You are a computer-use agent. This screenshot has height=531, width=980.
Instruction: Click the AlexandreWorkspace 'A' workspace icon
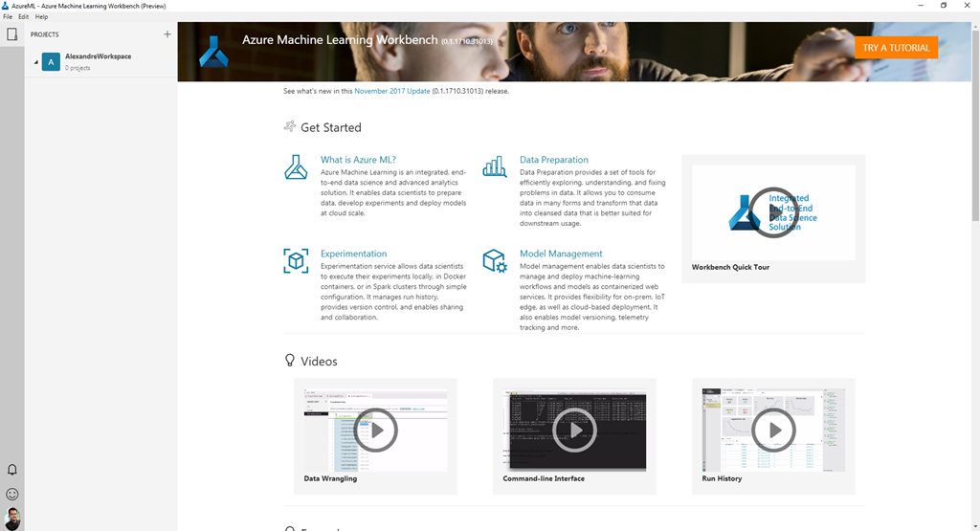[x=51, y=62]
